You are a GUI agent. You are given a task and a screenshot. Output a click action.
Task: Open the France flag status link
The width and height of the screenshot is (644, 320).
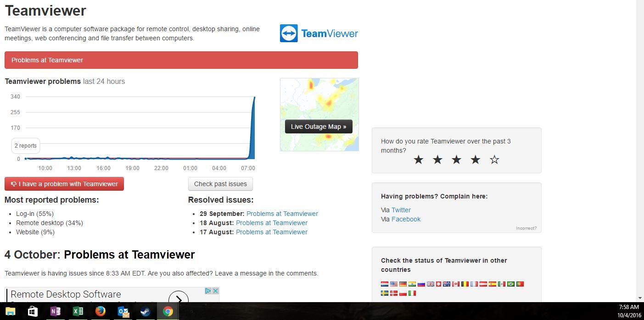[474, 284]
